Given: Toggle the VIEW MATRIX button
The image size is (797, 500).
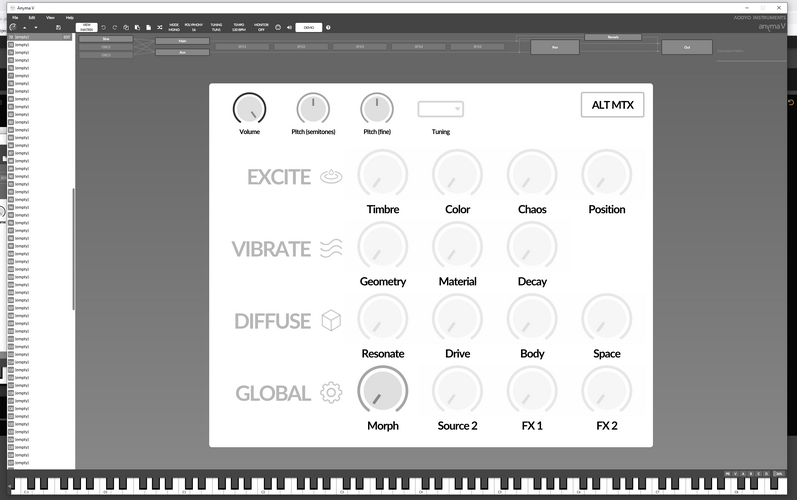Looking at the screenshot, I should click(86, 27).
